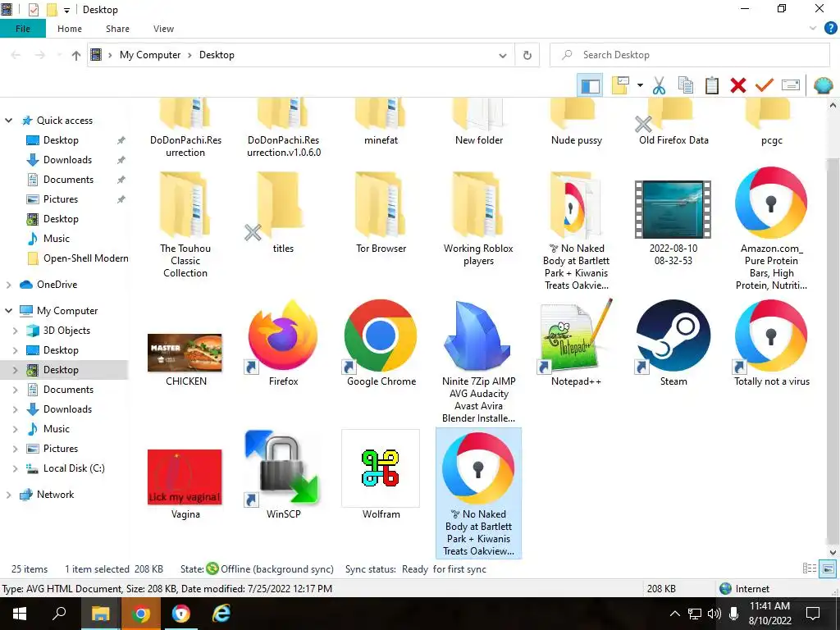The image size is (840, 630).
Task: Go up one folder level
Action: pyautogui.click(x=76, y=55)
